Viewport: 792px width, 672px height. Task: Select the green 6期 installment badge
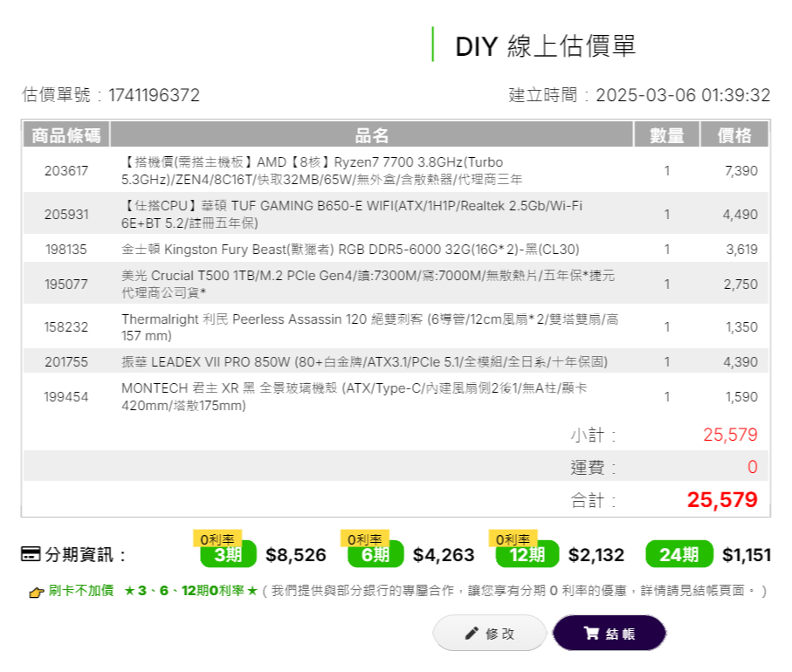[370, 555]
